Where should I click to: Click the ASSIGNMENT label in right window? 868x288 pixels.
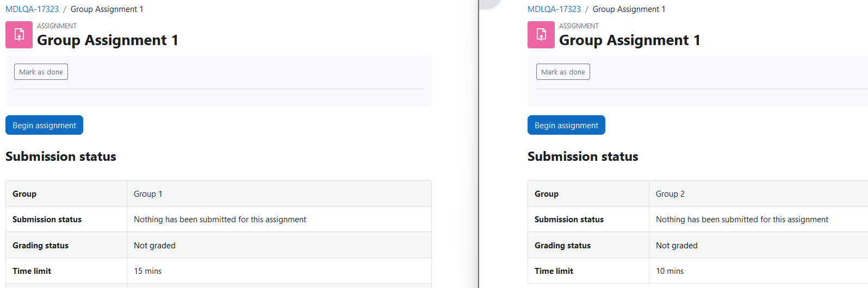click(x=579, y=26)
